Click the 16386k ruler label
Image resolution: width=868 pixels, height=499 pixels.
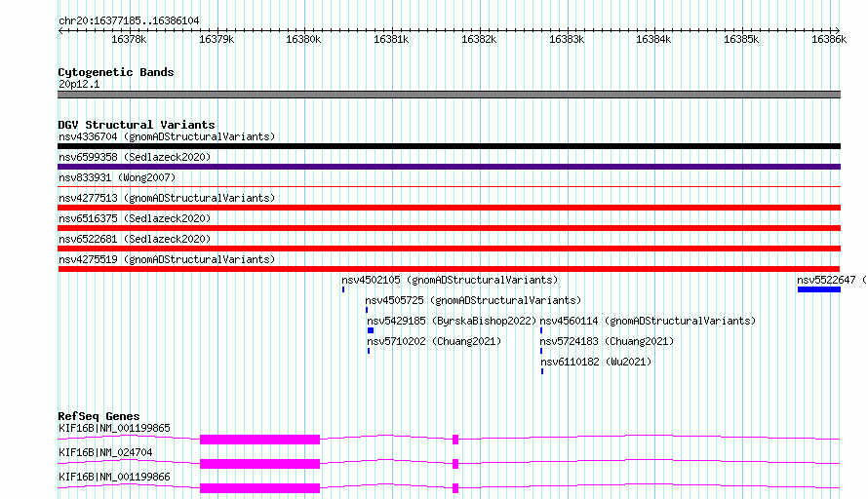[x=829, y=39]
